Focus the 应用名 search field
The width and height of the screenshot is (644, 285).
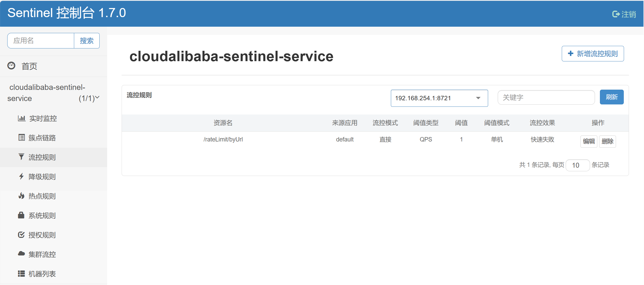(x=41, y=41)
